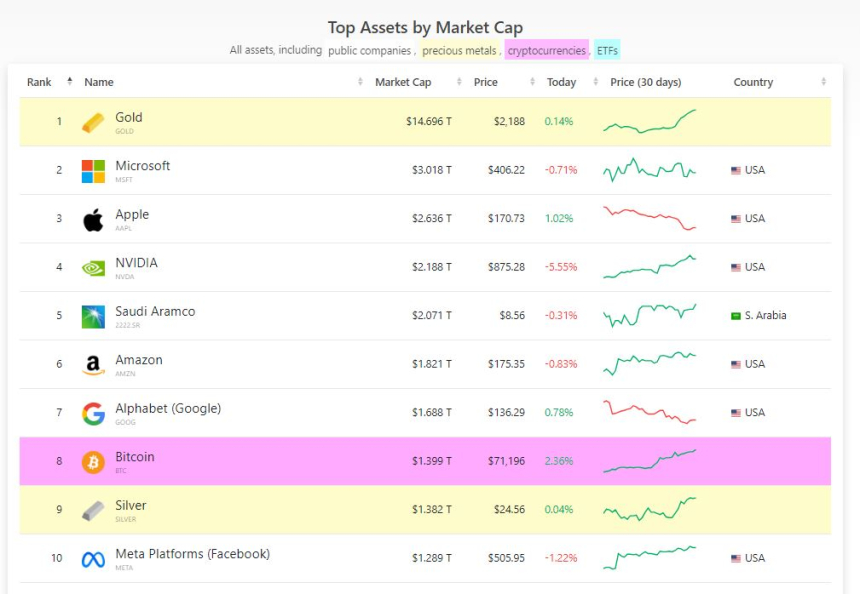Click the Saudi Aramco logo

(x=93, y=317)
